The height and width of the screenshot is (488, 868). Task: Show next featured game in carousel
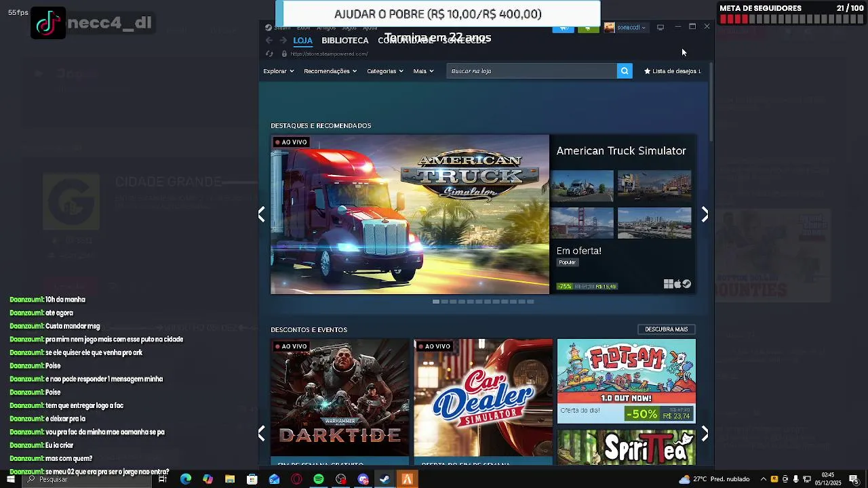pyautogui.click(x=705, y=214)
